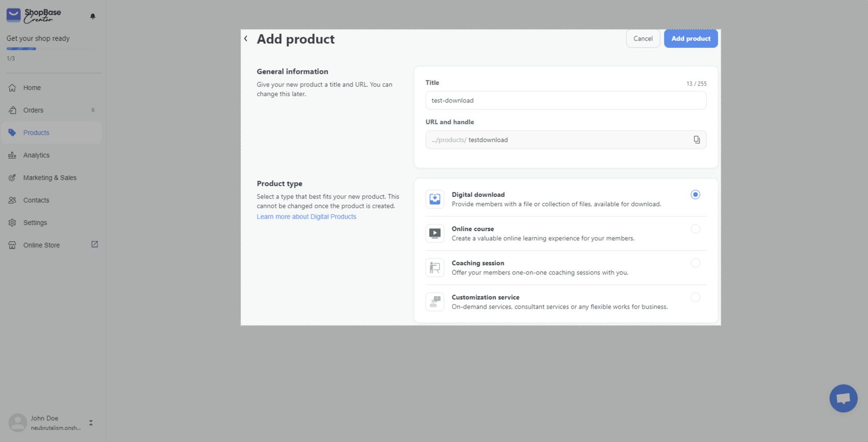Click the Title input field

click(566, 100)
